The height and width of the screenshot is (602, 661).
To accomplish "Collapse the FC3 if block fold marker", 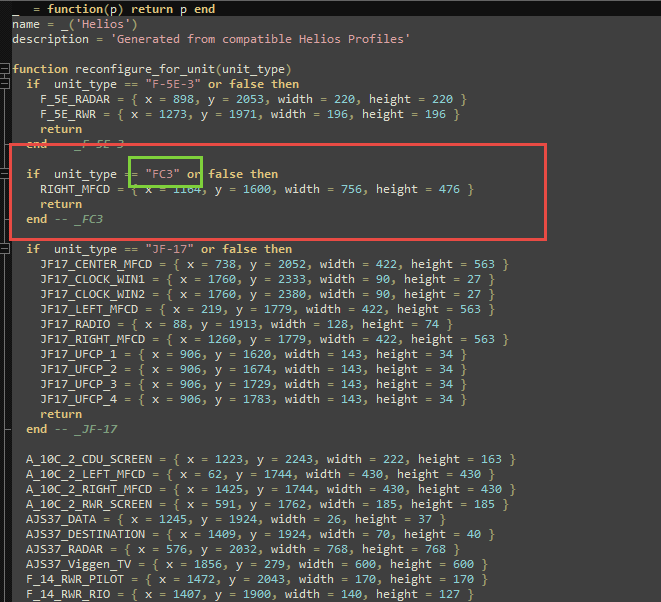I will click(x=4, y=174).
